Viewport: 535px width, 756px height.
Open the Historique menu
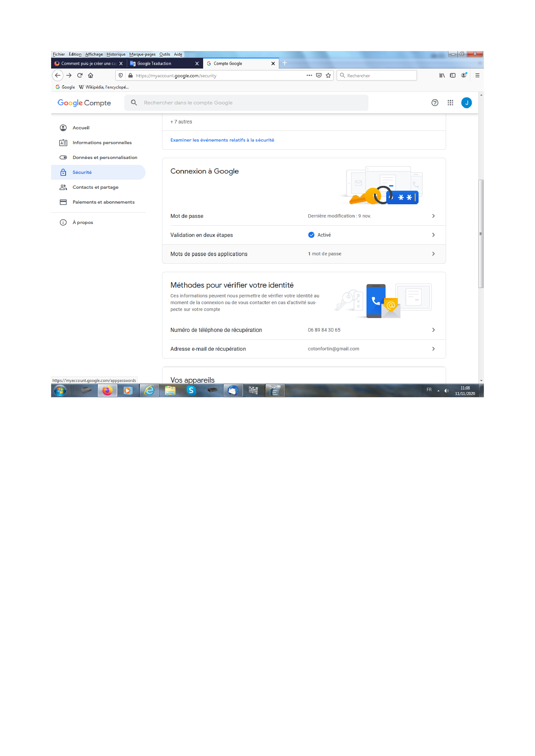pyautogui.click(x=116, y=54)
